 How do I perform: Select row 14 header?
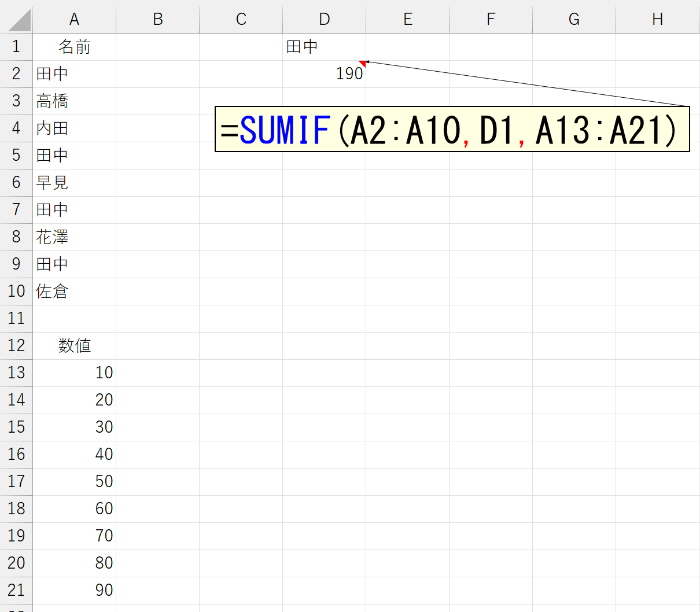tap(16, 400)
